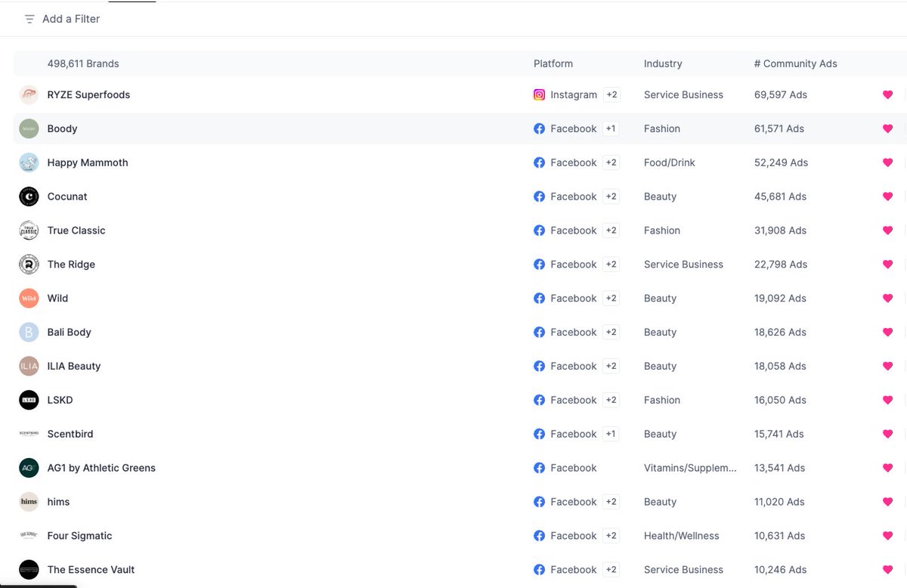
Task: Click the # Community Ads column header
Action: click(796, 63)
